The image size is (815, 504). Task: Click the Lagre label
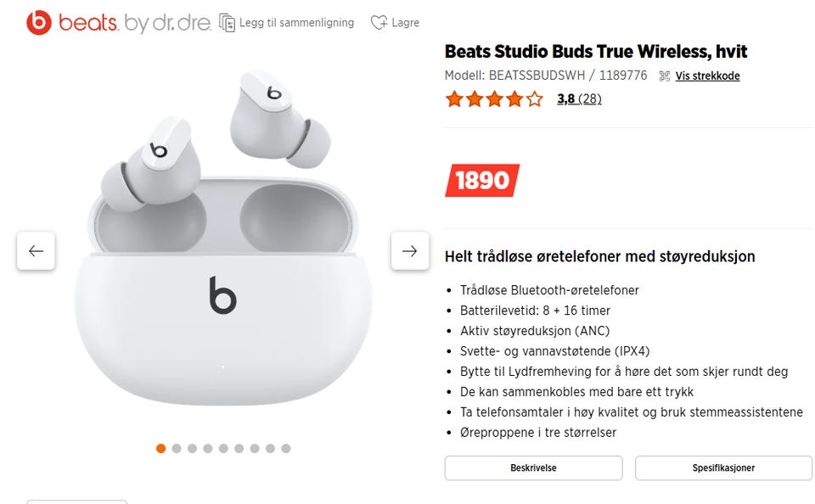click(x=406, y=23)
